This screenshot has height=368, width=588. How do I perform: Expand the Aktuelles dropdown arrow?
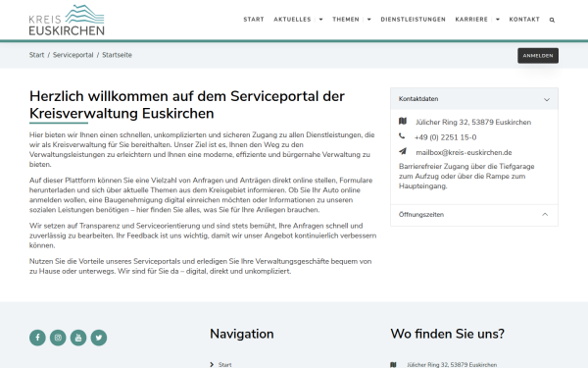coord(320,20)
